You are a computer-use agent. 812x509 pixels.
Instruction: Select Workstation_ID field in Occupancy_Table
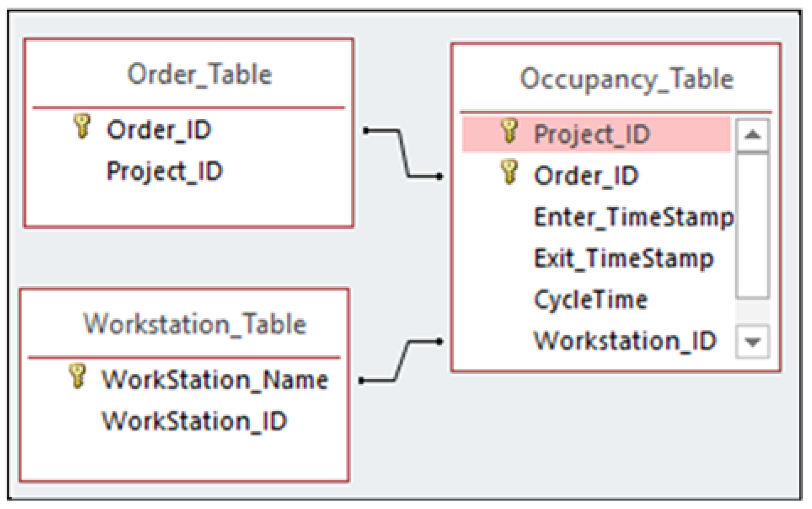(625, 340)
